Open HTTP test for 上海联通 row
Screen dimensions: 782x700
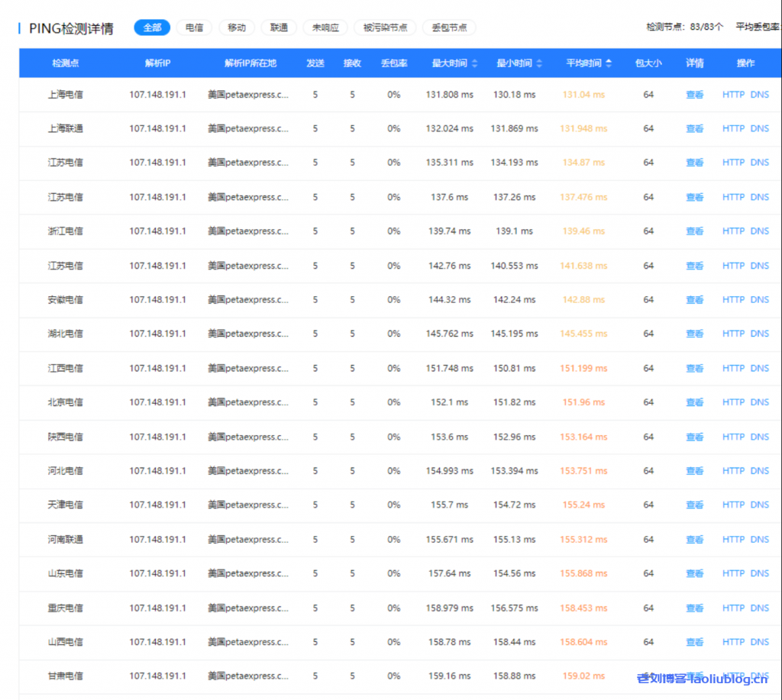click(733, 129)
